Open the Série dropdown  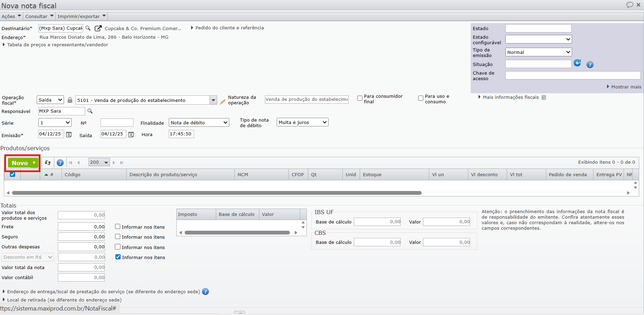(x=55, y=123)
